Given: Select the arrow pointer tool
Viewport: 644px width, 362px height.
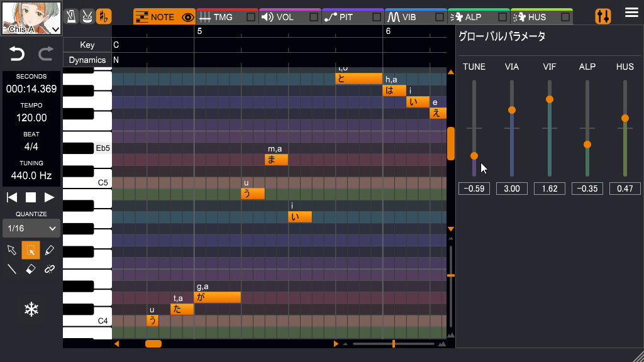Looking at the screenshot, I should click(11, 250).
